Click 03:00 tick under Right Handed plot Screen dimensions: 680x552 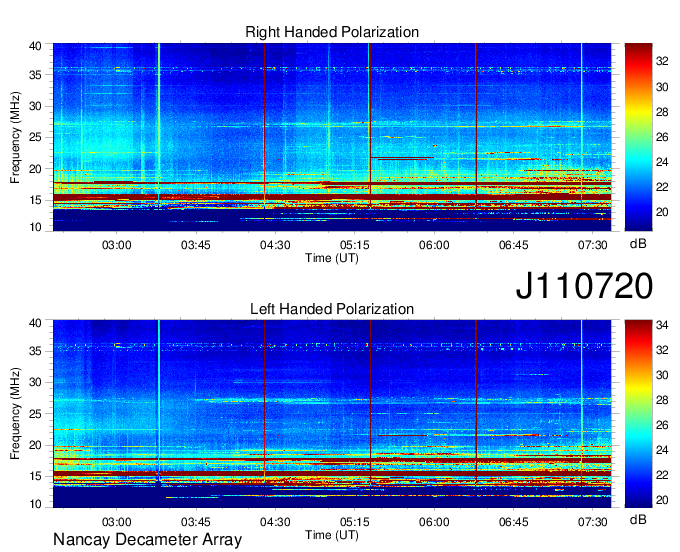116,245
